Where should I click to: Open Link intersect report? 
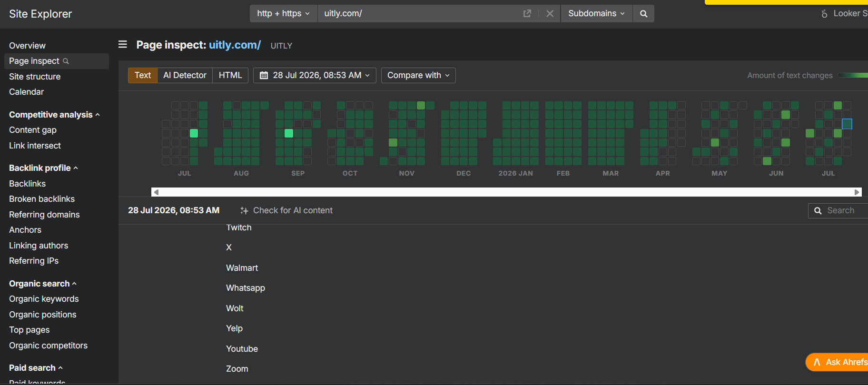[35, 146]
